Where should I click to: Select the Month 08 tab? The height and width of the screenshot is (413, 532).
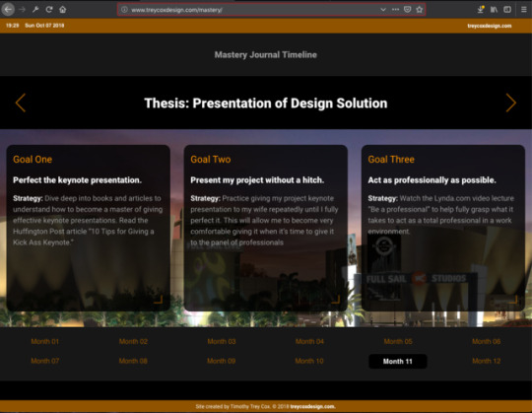(x=133, y=361)
